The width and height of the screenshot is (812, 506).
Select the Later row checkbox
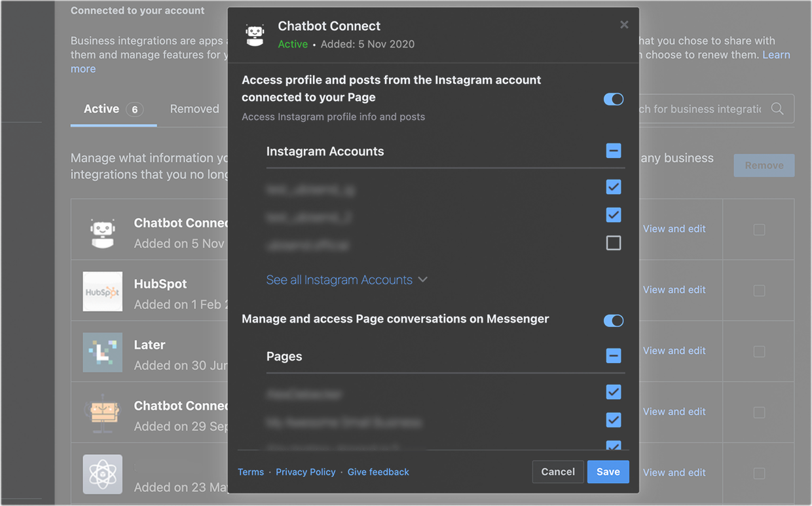(759, 351)
